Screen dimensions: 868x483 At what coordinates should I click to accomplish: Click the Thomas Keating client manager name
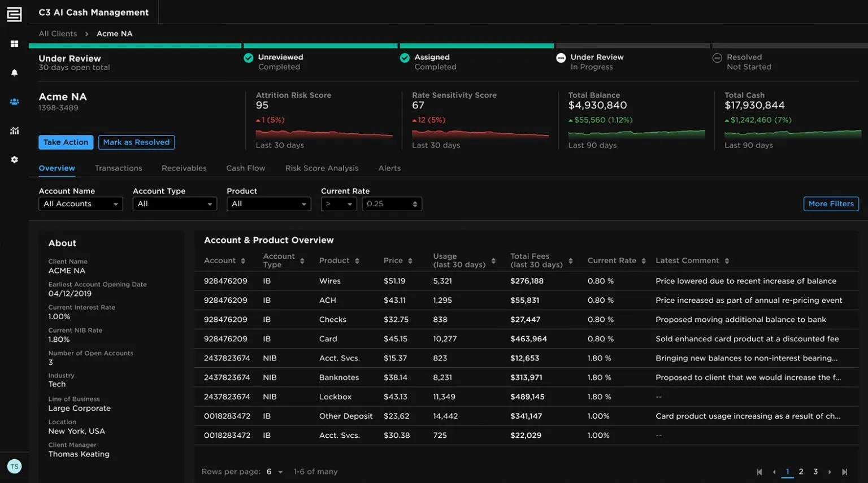[79, 454]
